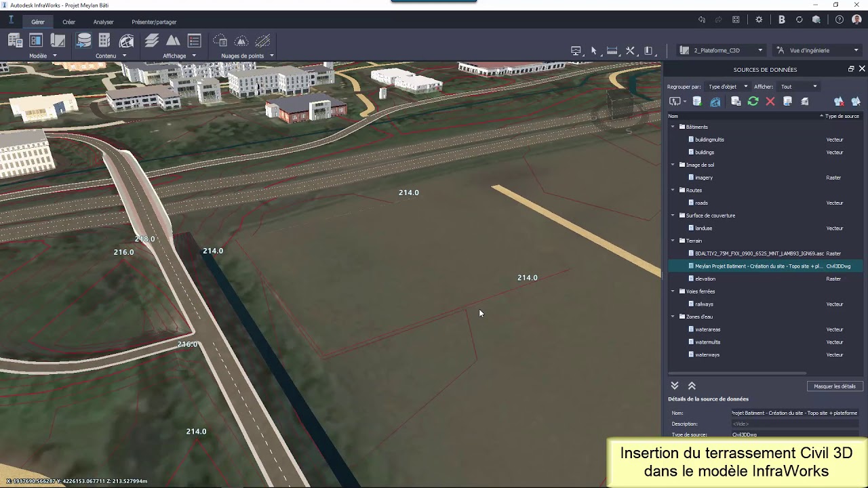Click the point cloud terrain icon
The height and width of the screenshot is (488, 868).
(241, 41)
